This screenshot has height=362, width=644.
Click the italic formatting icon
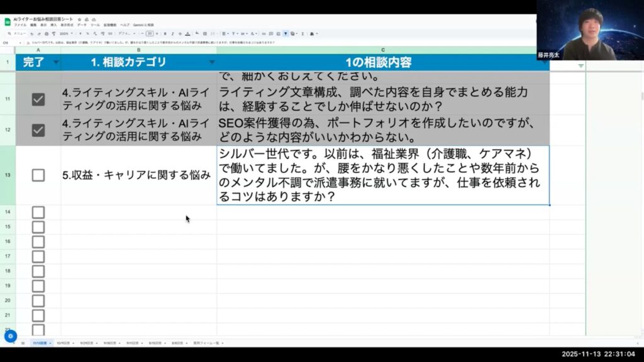(x=172, y=33)
